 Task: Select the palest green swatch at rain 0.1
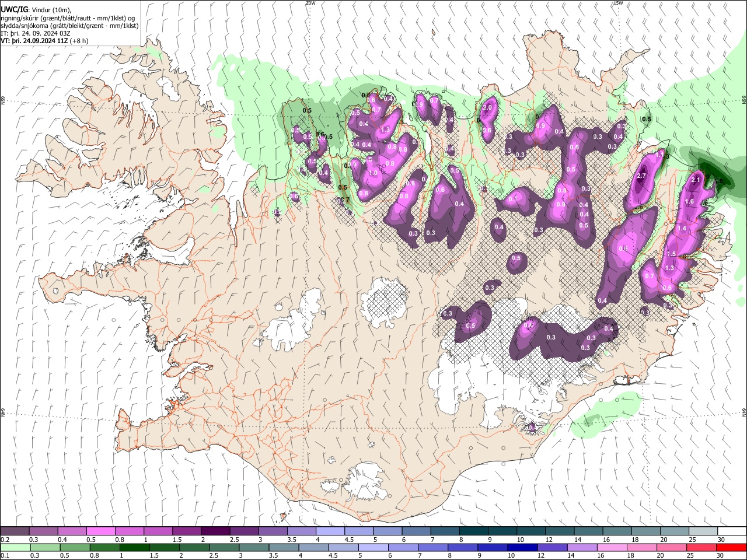pyautogui.click(x=15, y=547)
